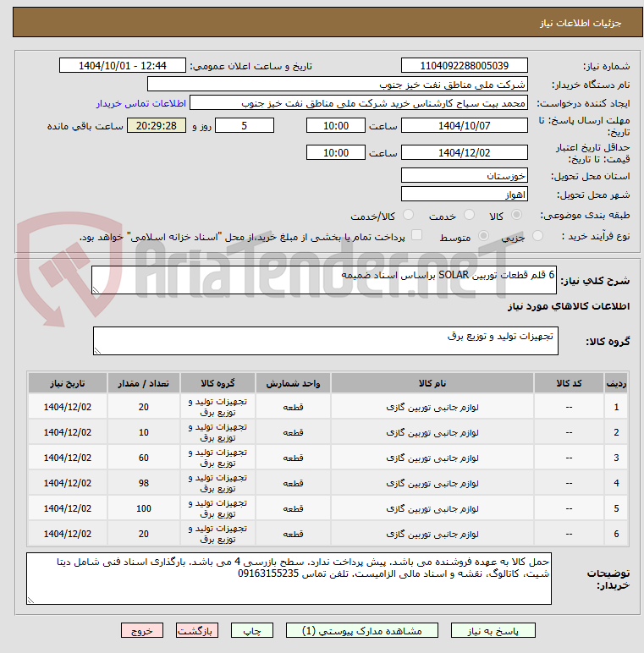Click the response deadline date 1404/10/07
This screenshot has width=644, height=653.
[x=464, y=126]
